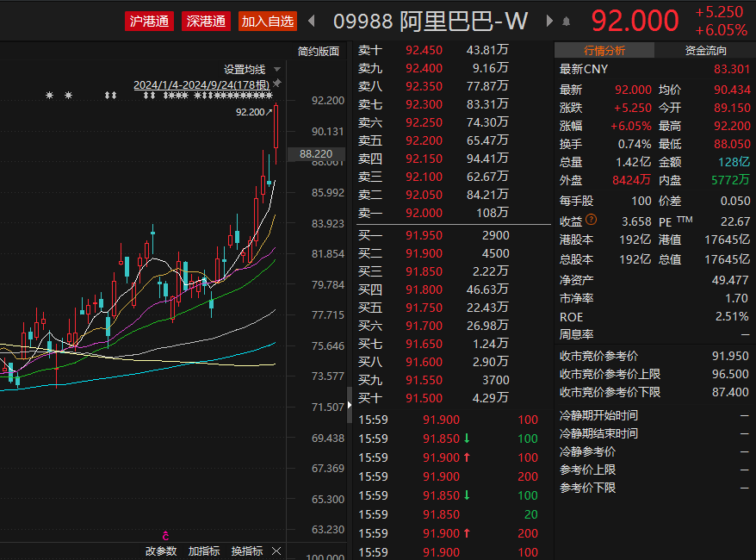The width and height of the screenshot is (756, 560).
Task: Open the date range 2024/1/4-2024/9/24 selector
Action: coord(201,84)
